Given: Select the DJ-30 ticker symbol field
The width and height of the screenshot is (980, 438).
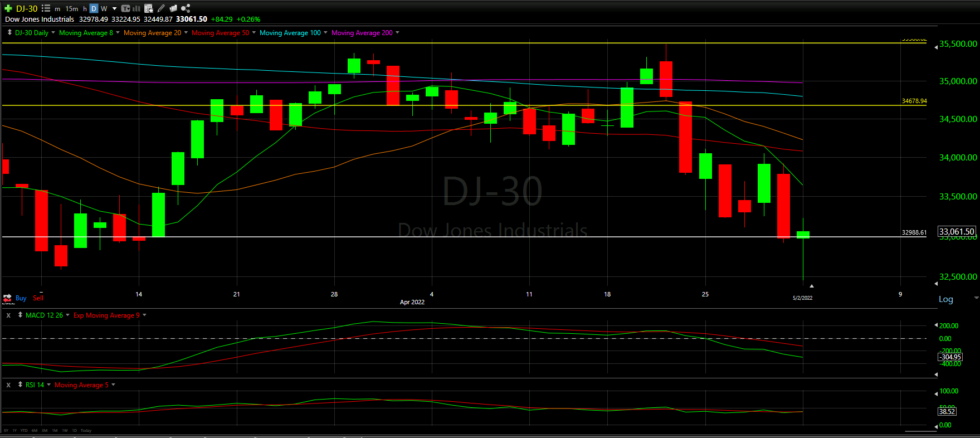Looking at the screenshot, I should pyautogui.click(x=27, y=8).
